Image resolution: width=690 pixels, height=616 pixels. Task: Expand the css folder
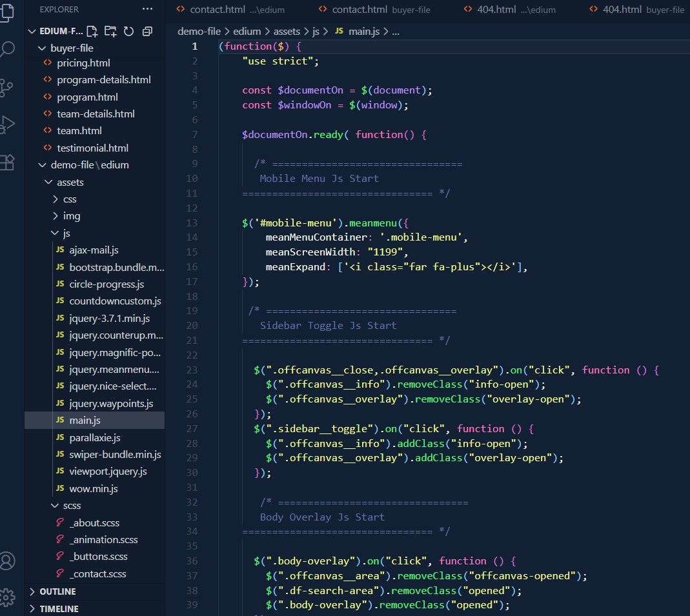(x=70, y=199)
